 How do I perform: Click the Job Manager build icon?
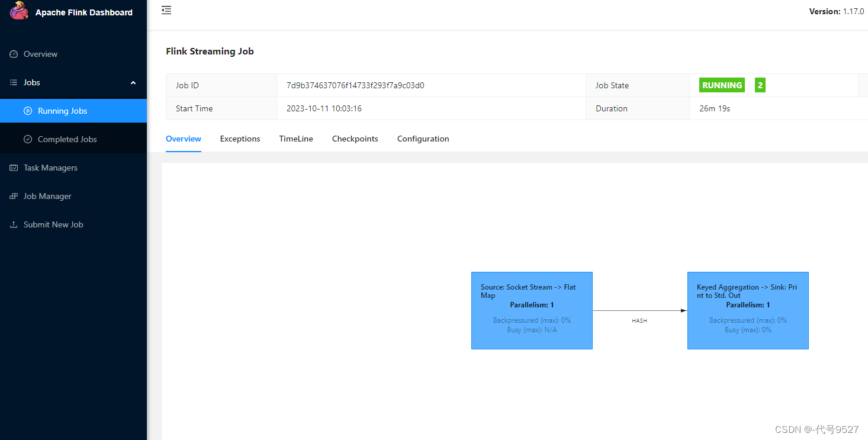(14, 196)
